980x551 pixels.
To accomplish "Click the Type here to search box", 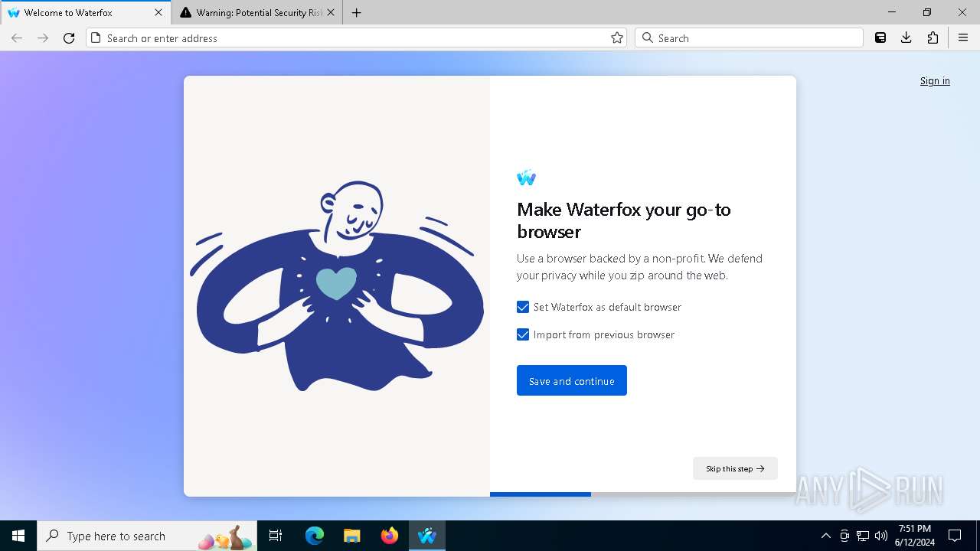I will [x=147, y=536].
